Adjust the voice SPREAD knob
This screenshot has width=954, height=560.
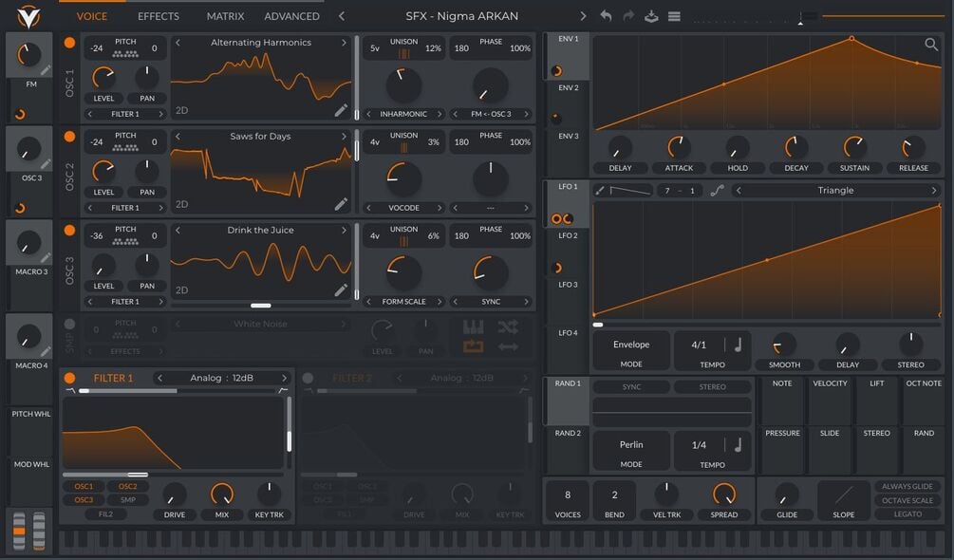(x=724, y=495)
